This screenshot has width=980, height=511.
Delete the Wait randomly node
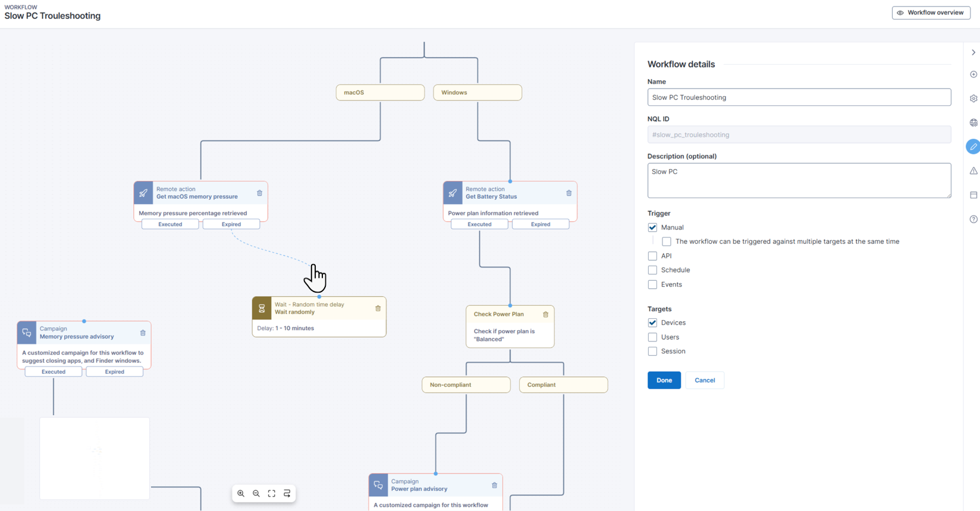(378, 308)
